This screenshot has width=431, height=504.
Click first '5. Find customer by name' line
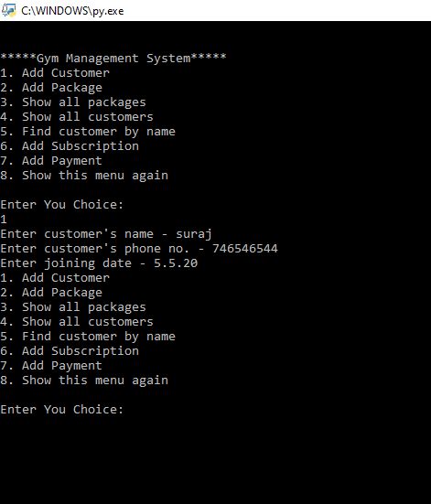coord(88,132)
